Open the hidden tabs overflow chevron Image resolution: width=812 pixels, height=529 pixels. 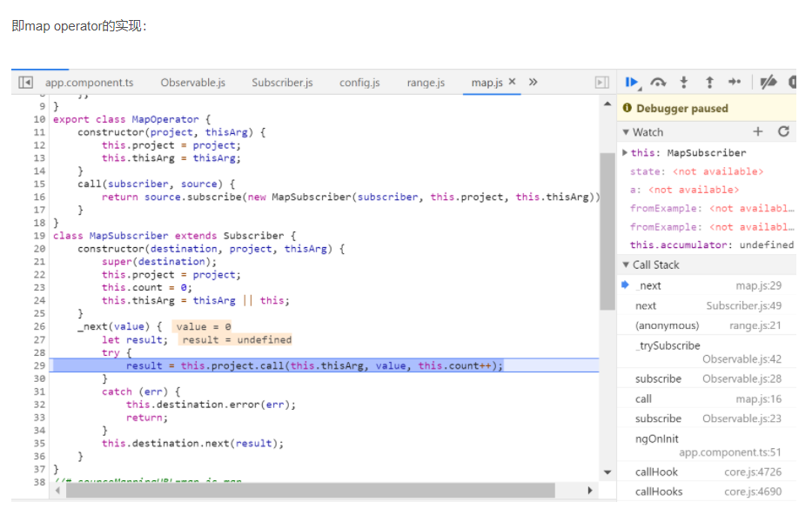(532, 82)
